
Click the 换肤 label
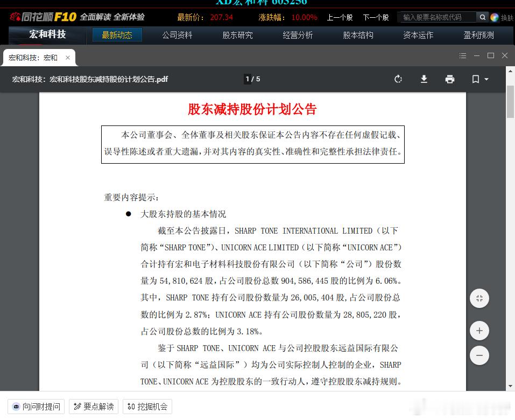(507, 17)
